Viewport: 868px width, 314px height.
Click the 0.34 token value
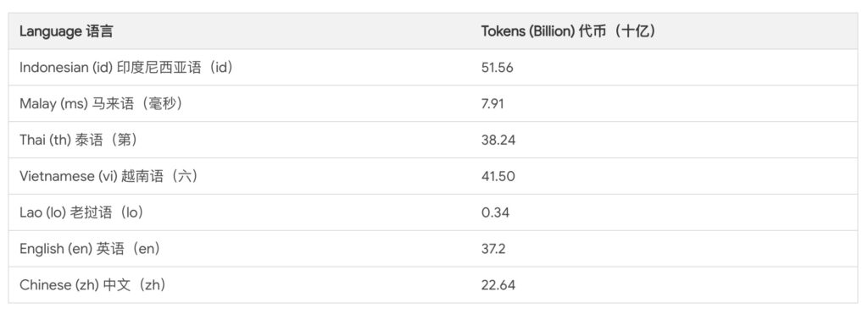[x=495, y=212]
